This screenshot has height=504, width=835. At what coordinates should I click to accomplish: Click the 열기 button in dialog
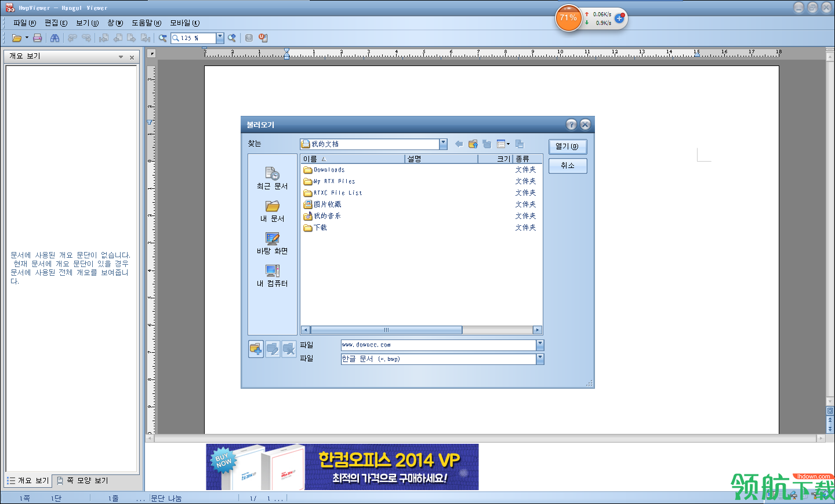567,147
